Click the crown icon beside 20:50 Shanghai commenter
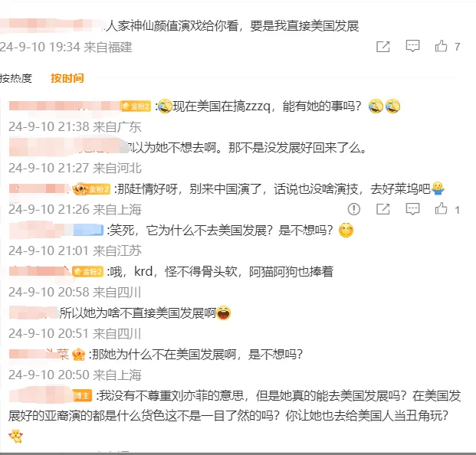This screenshot has height=455, width=476. point(78,355)
